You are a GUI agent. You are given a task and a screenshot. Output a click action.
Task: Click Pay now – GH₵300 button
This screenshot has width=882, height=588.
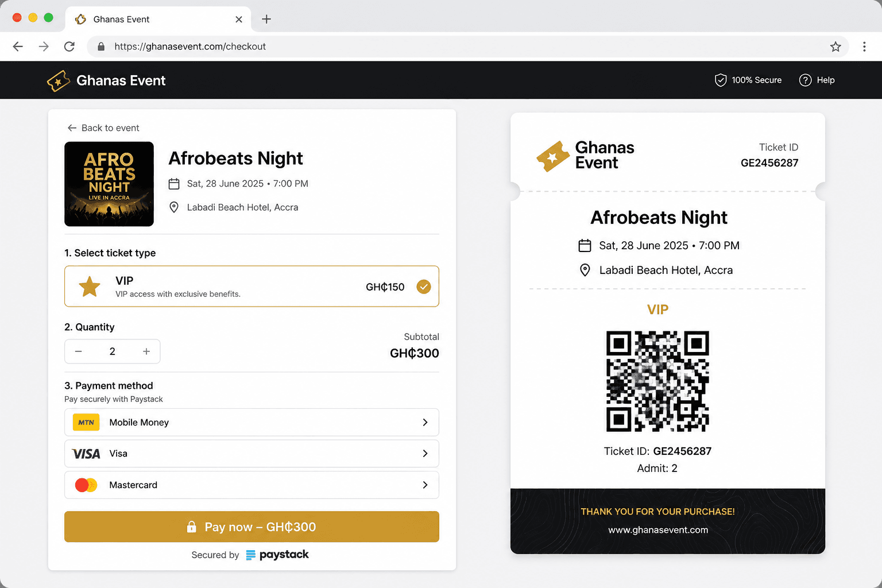252,527
